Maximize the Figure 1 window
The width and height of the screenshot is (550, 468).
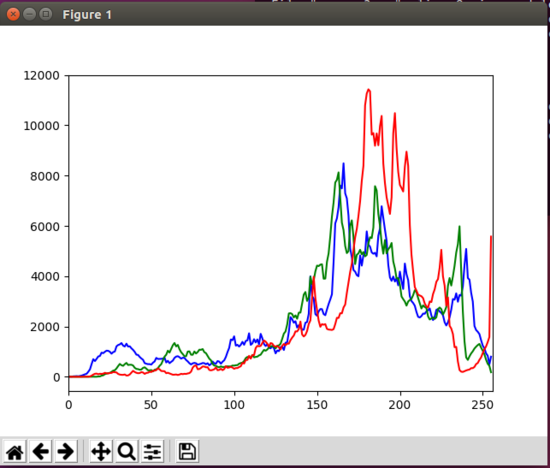pos(46,14)
